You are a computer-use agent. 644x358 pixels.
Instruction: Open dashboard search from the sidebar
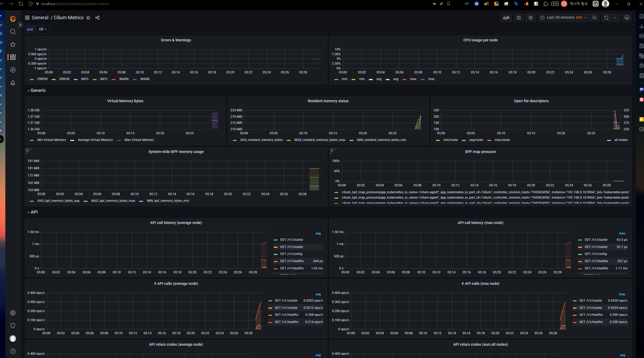click(13, 32)
